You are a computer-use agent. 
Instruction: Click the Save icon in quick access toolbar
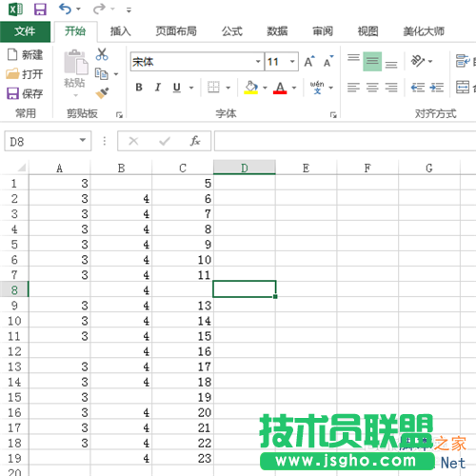(40, 10)
